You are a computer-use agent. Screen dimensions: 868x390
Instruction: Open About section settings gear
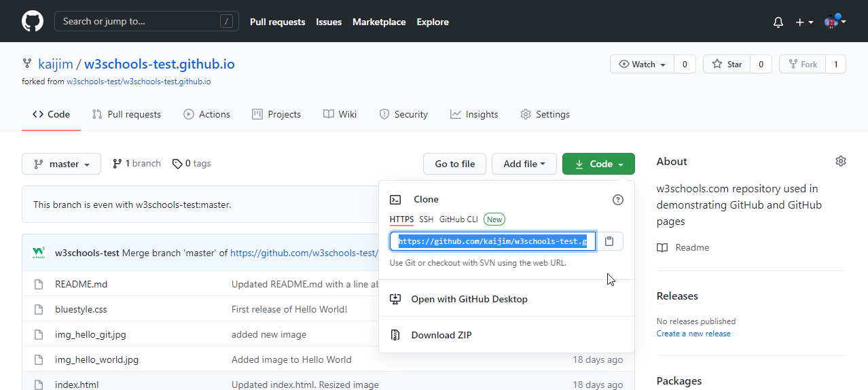841,161
